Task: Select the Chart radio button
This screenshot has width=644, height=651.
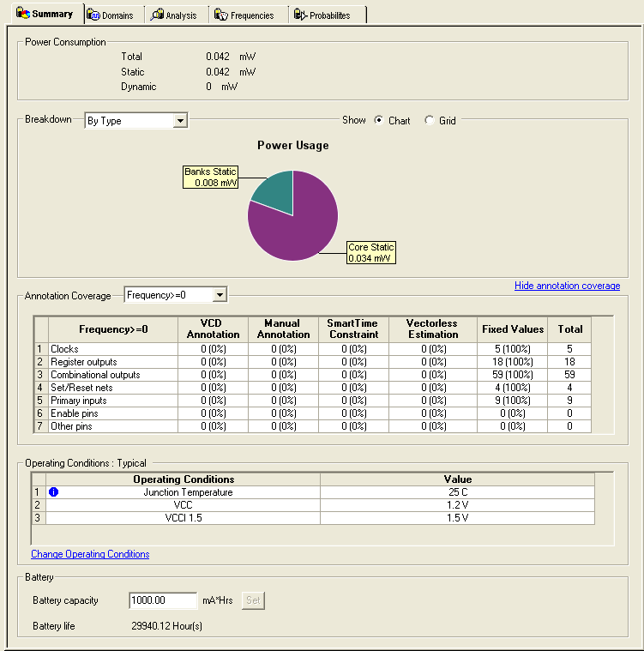Action: pos(379,121)
